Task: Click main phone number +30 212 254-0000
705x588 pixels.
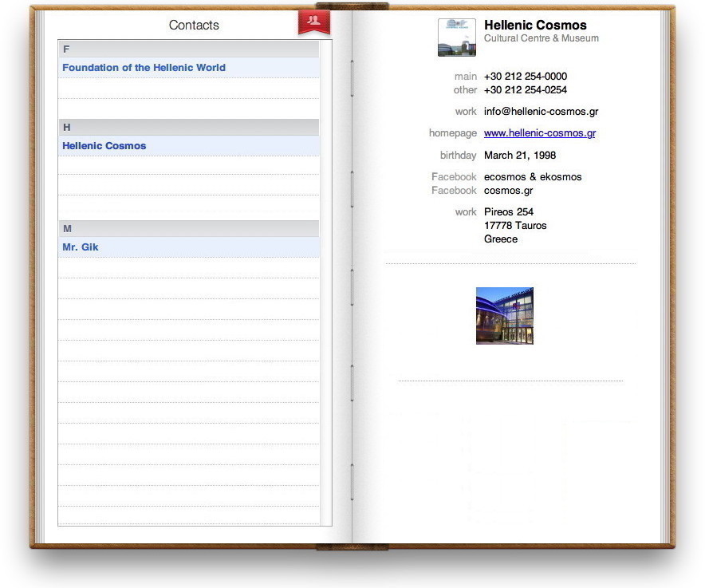Action: 525,77
